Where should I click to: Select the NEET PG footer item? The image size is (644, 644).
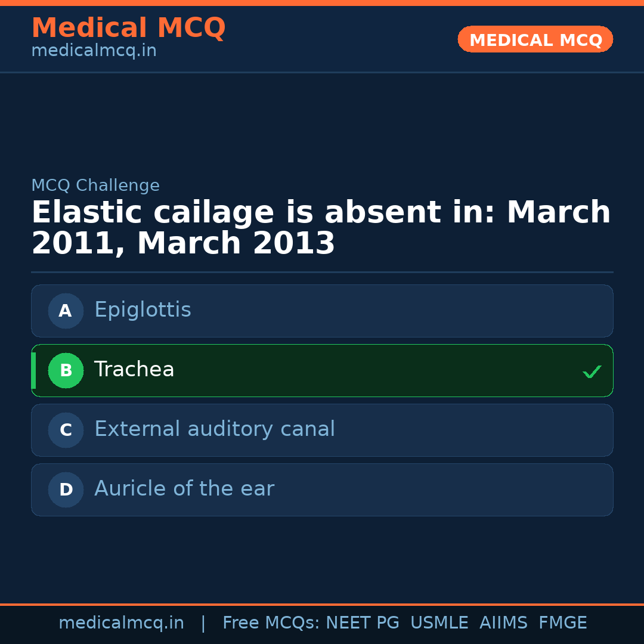(x=362, y=623)
